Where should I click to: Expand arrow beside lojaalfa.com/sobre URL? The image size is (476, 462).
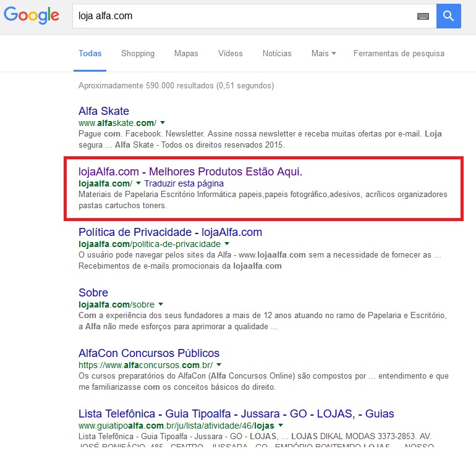tap(161, 304)
